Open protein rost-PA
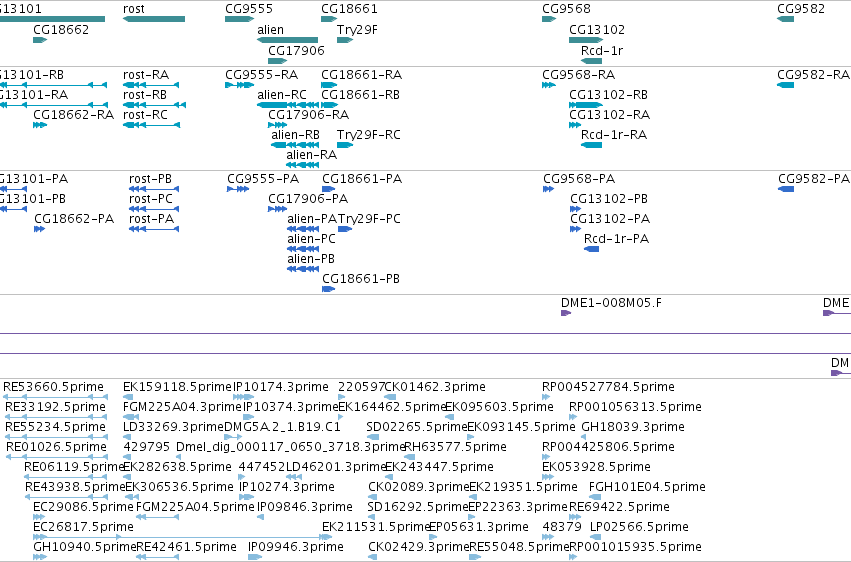 coord(151,219)
